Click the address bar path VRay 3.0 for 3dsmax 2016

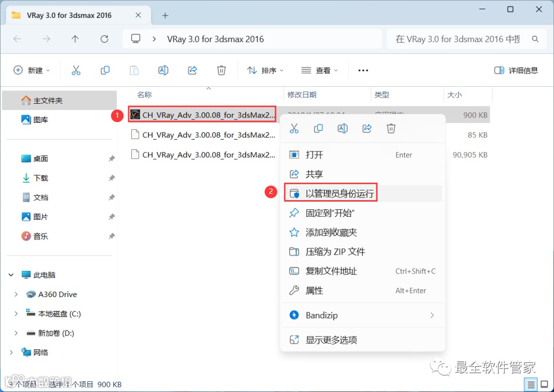215,39
